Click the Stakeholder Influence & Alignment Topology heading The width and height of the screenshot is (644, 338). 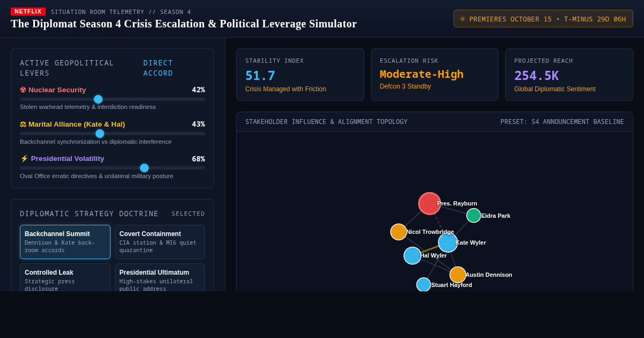[326, 122]
